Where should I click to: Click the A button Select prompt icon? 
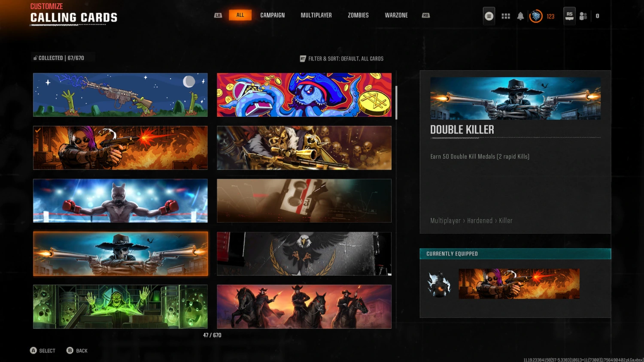pos(33,350)
